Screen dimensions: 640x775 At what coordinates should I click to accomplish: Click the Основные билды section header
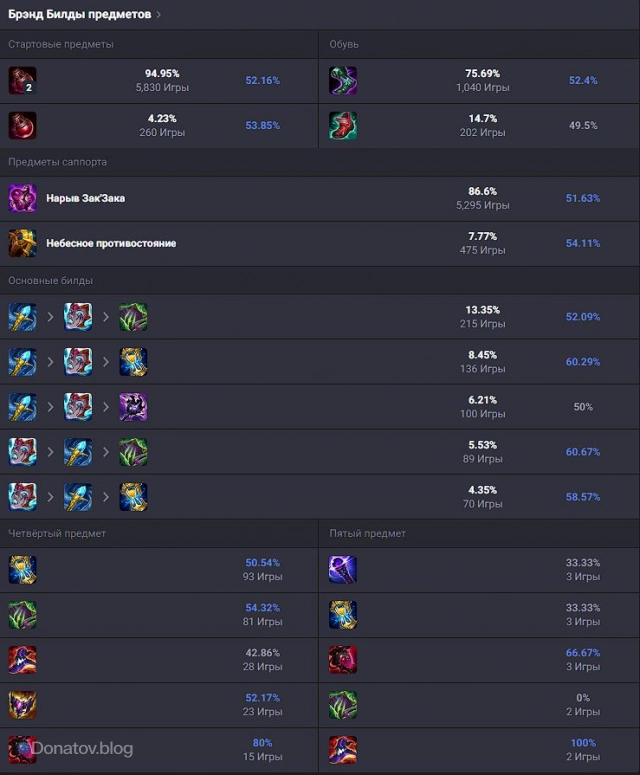(x=50, y=280)
